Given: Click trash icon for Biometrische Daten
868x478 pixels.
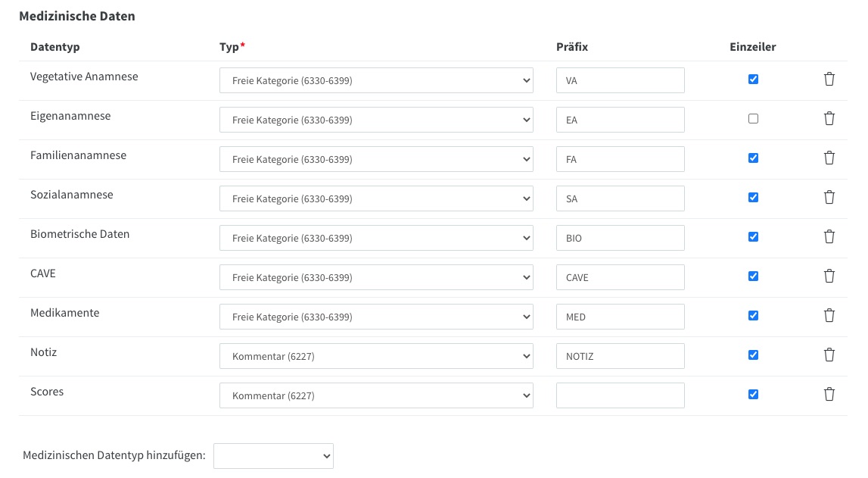Looking at the screenshot, I should tap(829, 237).
